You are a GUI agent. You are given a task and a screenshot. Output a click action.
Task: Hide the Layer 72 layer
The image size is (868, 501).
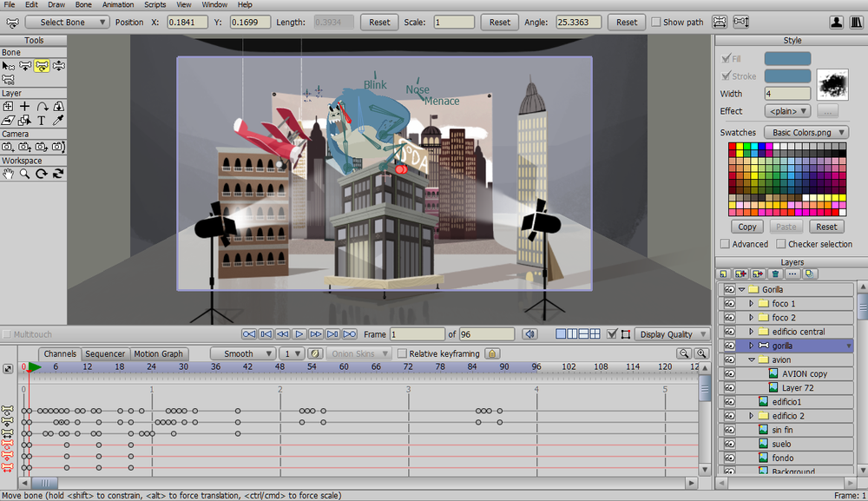pos(729,387)
